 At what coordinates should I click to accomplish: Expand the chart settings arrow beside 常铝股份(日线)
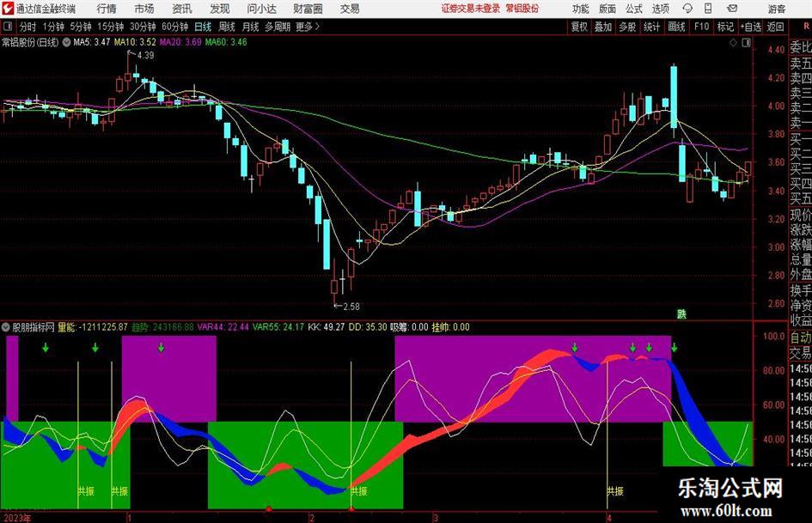pyautogui.click(x=66, y=42)
